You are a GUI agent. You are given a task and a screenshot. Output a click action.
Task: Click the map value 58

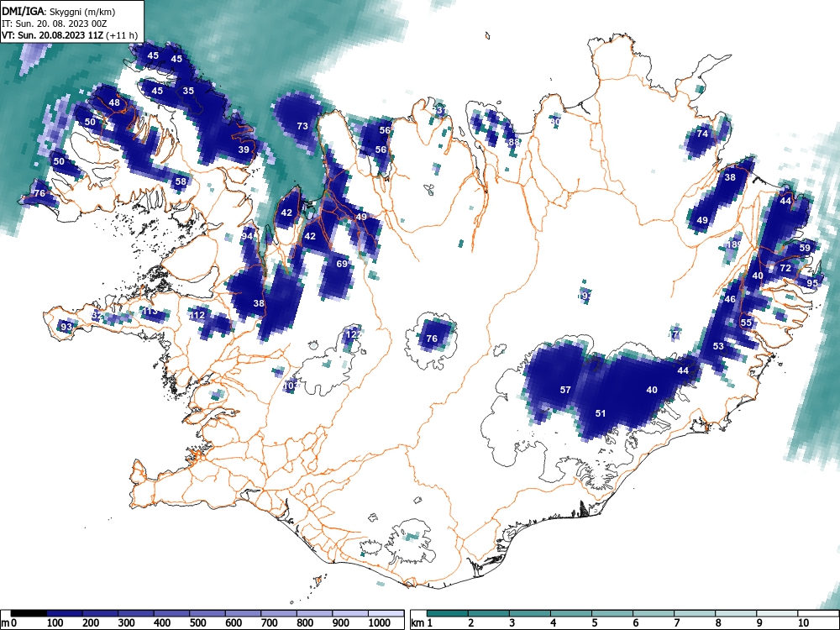pos(181,181)
